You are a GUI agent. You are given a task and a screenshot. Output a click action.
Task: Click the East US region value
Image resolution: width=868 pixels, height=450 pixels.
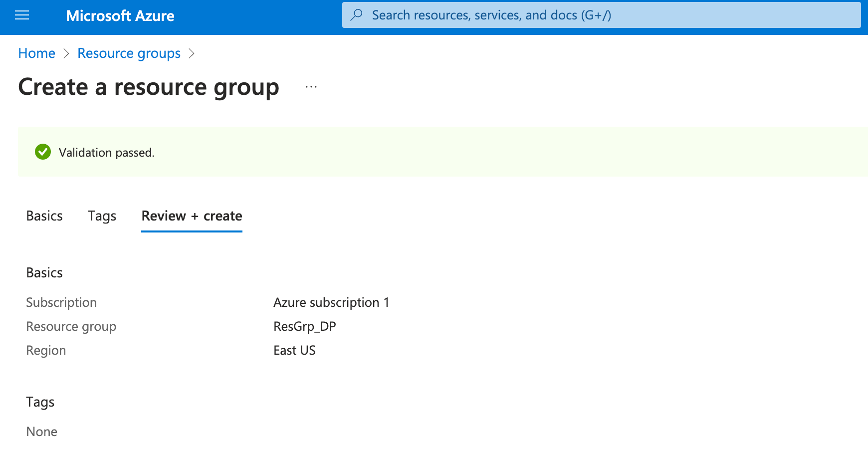click(x=294, y=350)
